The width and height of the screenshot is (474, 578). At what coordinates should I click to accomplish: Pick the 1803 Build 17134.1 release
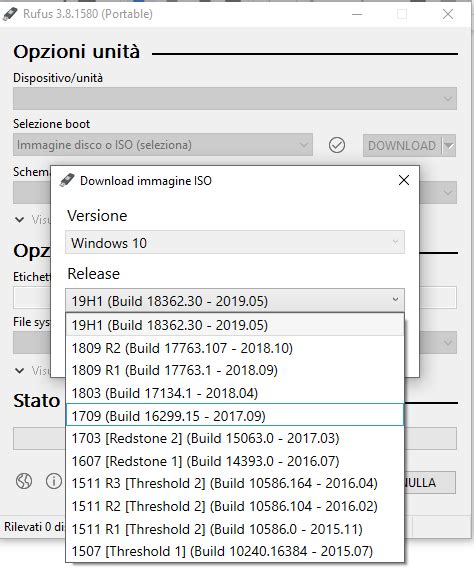point(235,393)
